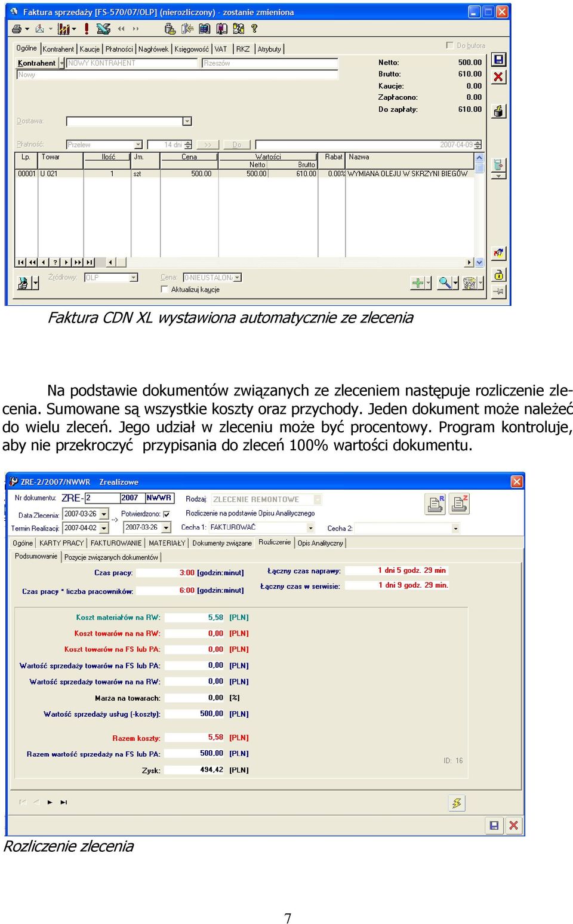
Task: Open the Płatność Przelew dropdown
Action: click(138, 145)
